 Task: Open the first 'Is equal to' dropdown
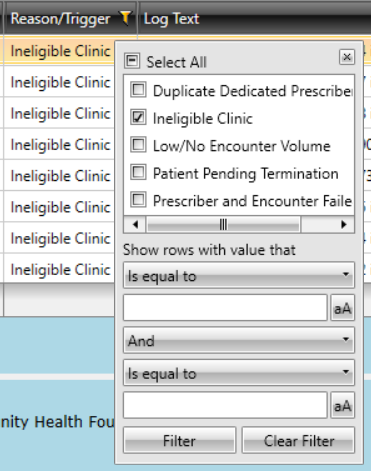(239, 275)
